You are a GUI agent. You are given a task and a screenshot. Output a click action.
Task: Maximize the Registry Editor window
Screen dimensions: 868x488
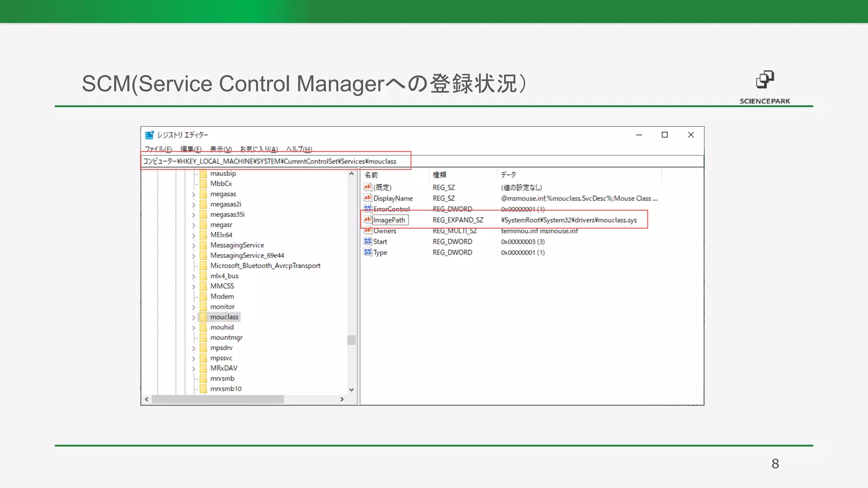[665, 135]
